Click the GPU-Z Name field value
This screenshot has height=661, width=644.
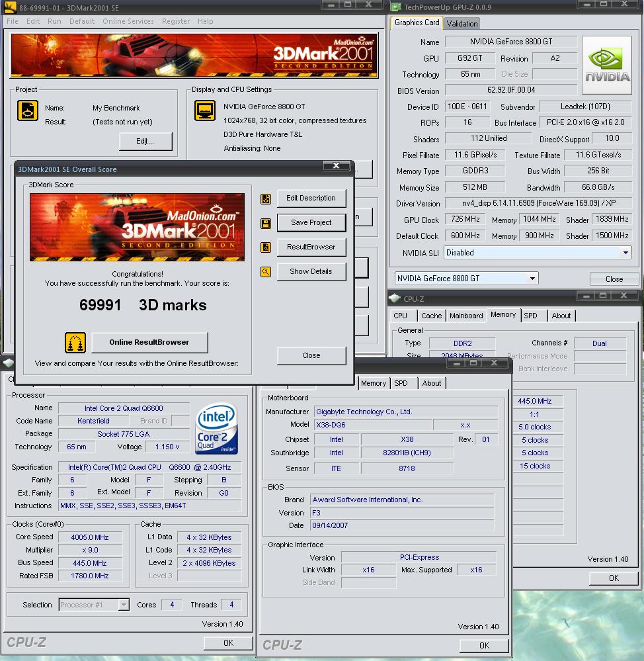[x=511, y=42]
